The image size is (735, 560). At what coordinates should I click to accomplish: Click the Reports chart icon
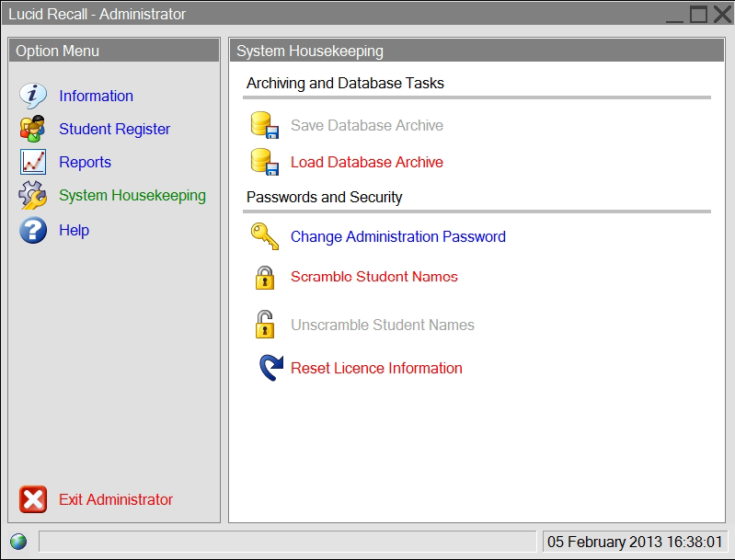pyautogui.click(x=33, y=162)
